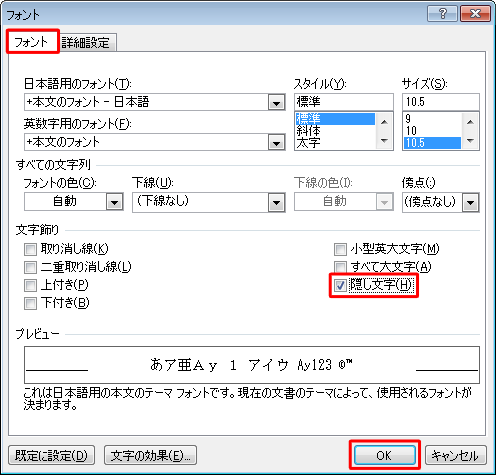Expand the 日本語用のフォント dropdown
The width and height of the screenshot is (496, 475).
click(x=276, y=102)
